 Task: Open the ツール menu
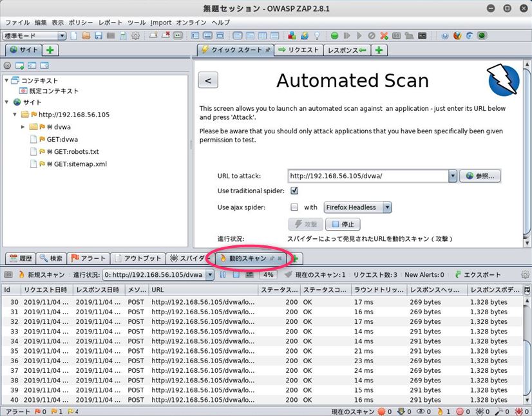coord(137,23)
